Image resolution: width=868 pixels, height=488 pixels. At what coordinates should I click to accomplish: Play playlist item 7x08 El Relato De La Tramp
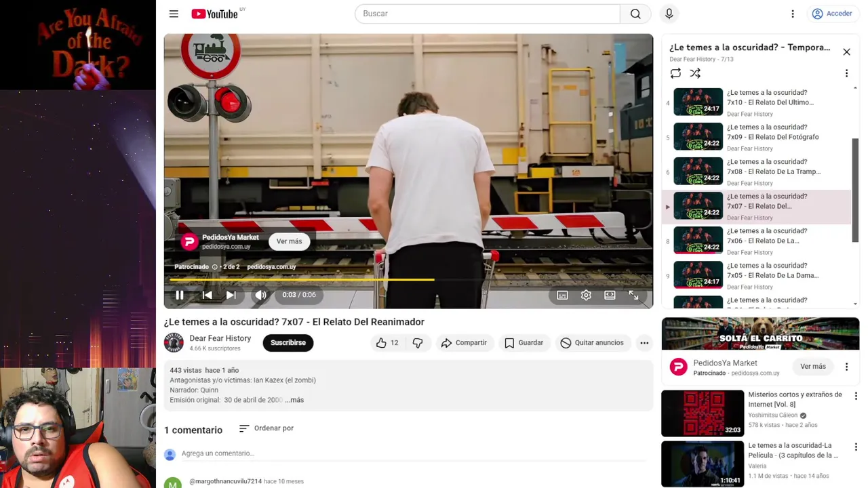pos(756,171)
